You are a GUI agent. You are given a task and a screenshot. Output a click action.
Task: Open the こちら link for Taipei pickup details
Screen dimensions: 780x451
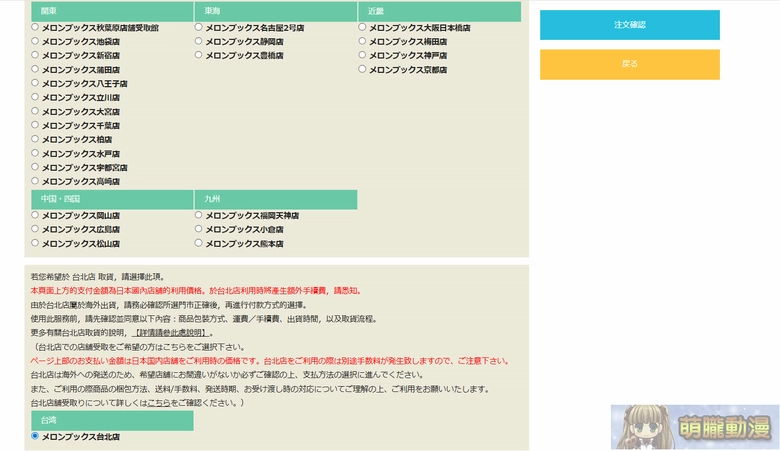pyautogui.click(x=159, y=403)
